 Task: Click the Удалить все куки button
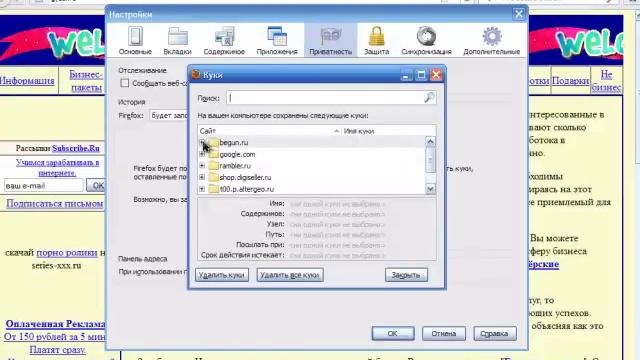point(290,275)
